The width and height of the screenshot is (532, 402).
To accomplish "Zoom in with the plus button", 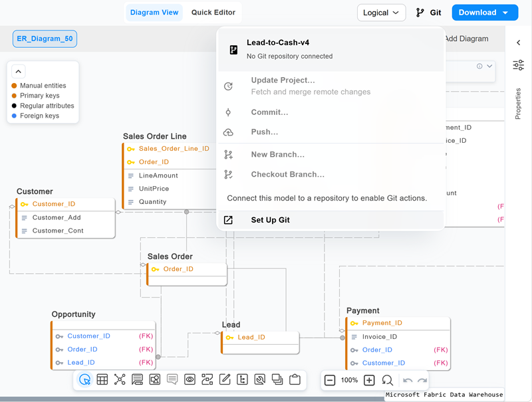I will tap(369, 380).
